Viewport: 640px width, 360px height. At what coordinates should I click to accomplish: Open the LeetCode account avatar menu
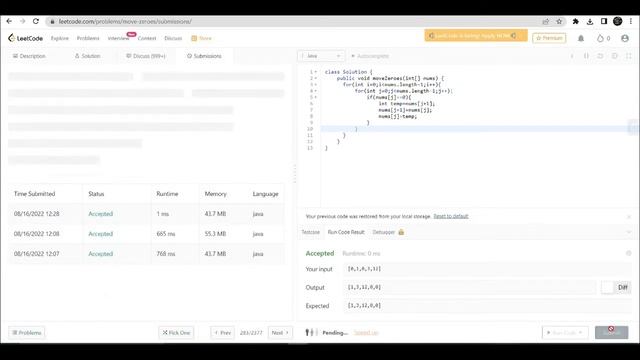[x=625, y=38]
